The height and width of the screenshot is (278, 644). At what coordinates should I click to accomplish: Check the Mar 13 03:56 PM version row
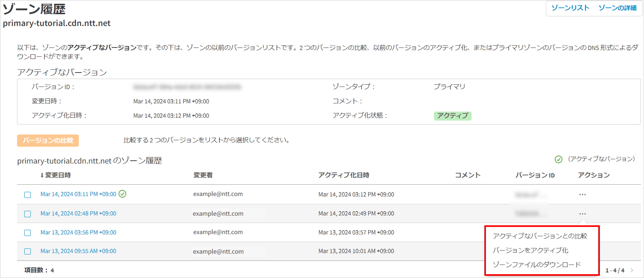[x=27, y=233]
